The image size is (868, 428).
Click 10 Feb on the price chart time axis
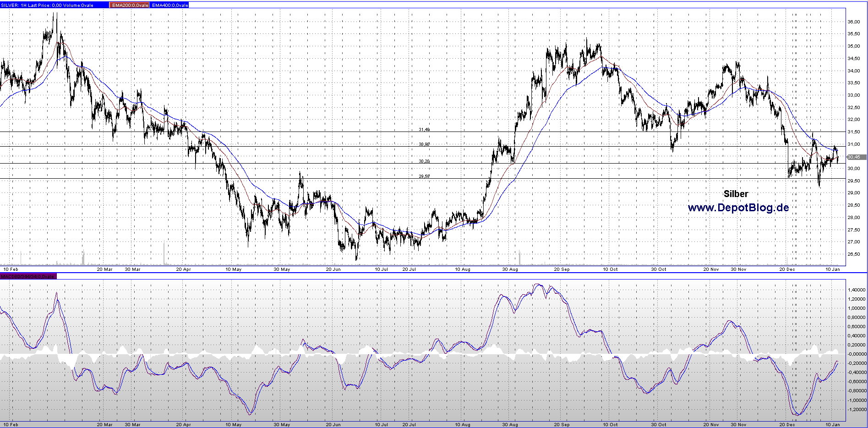(11, 269)
